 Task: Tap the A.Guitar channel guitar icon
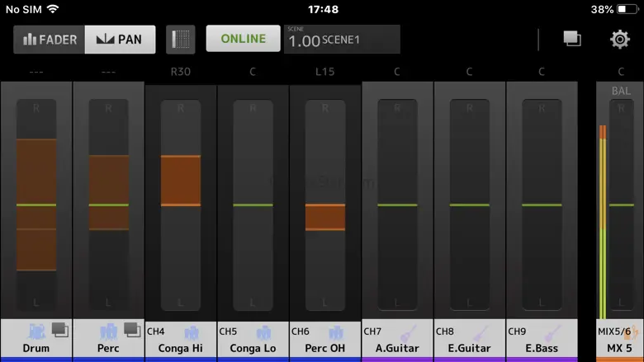coord(408,333)
